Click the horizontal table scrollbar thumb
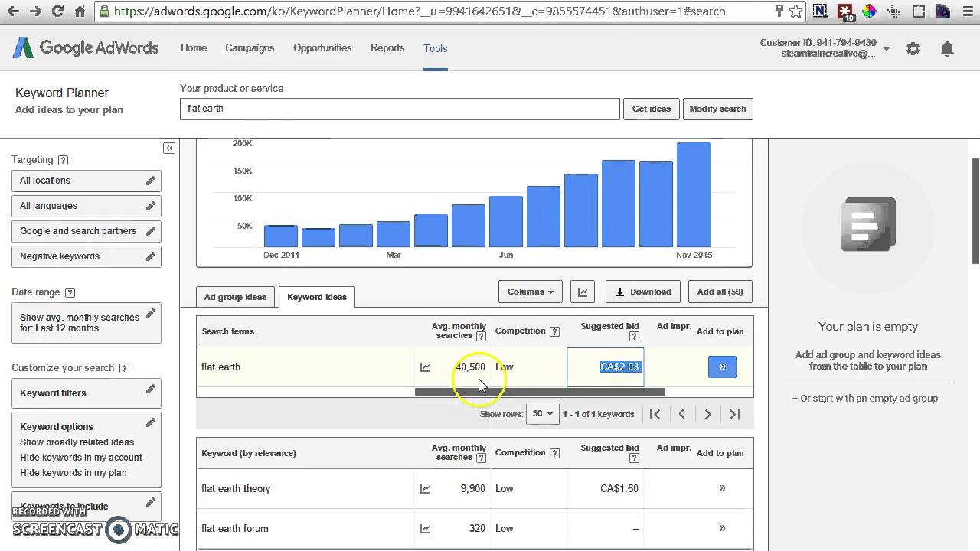 (x=540, y=392)
